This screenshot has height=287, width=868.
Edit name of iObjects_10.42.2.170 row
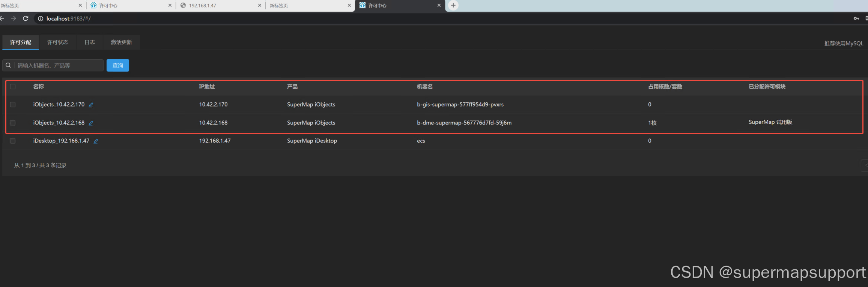[x=91, y=105]
